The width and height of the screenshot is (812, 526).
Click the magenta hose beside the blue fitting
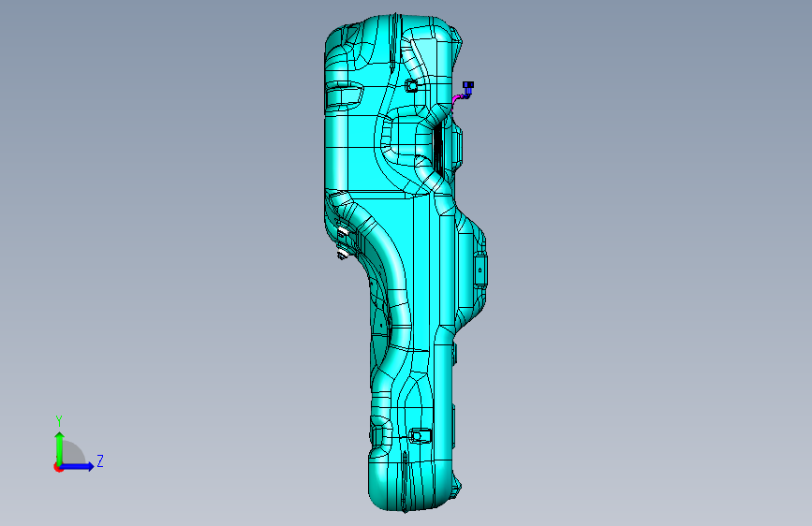455,100
